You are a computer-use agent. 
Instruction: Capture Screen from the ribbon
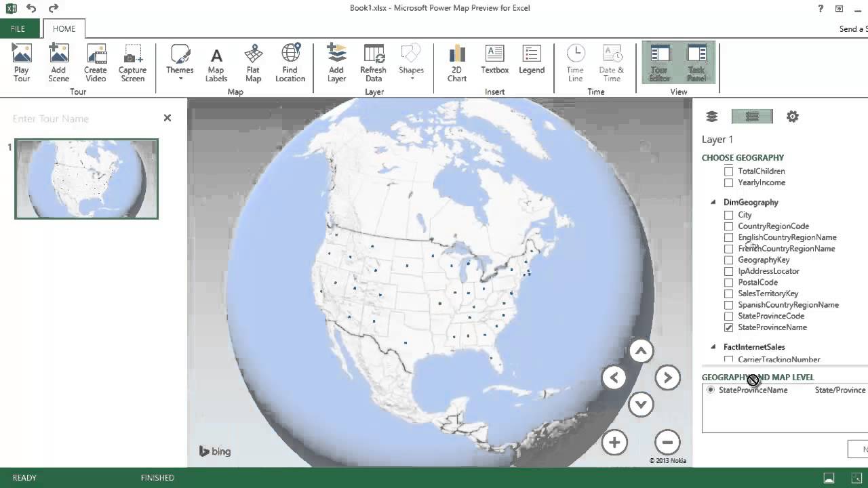point(133,63)
